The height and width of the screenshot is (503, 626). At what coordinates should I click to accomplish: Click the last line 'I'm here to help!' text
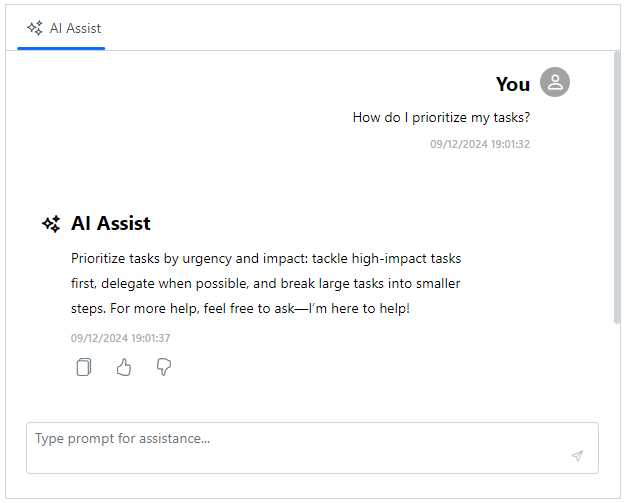point(359,309)
